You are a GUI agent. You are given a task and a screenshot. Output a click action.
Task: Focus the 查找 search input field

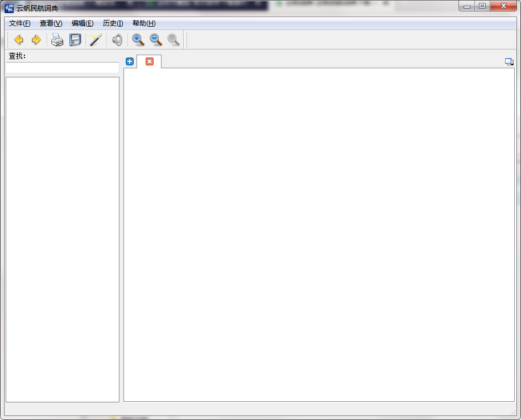pos(63,68)
